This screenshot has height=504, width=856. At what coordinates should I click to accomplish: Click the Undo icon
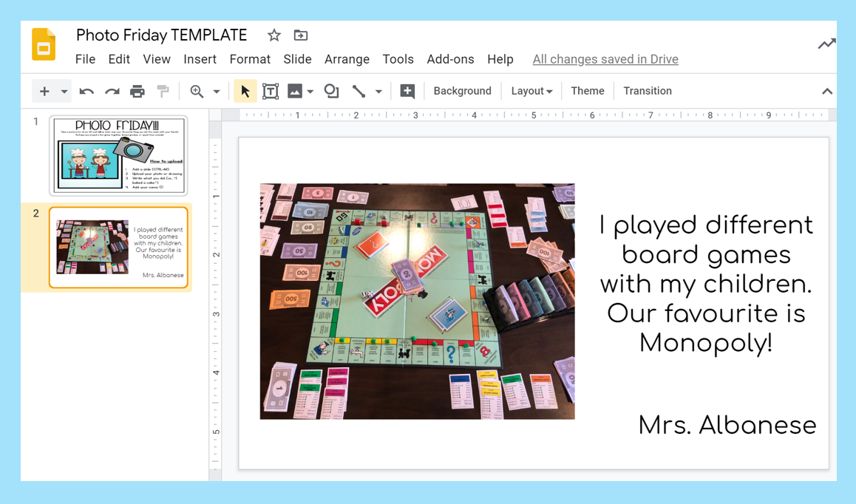(86, 90)
